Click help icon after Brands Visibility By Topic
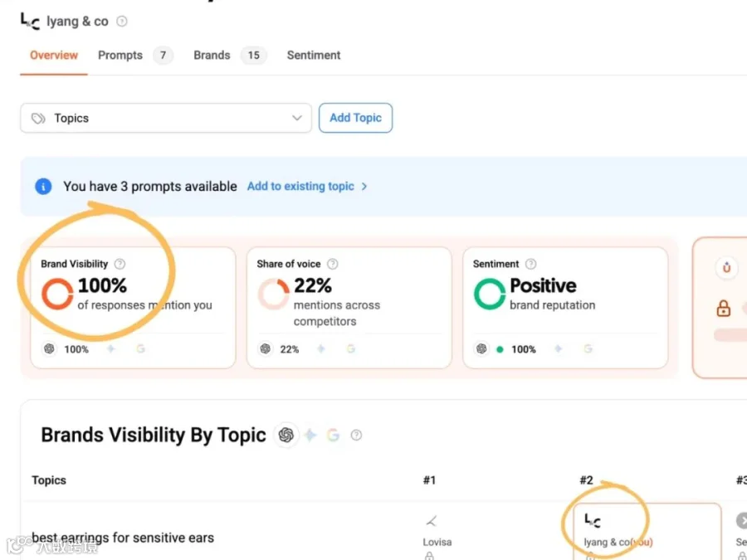 tap(356, 435)
